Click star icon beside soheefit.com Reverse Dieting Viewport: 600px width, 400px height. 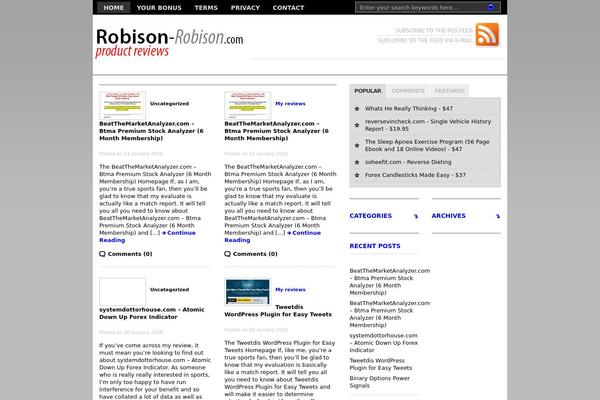(x=357, y=162)
